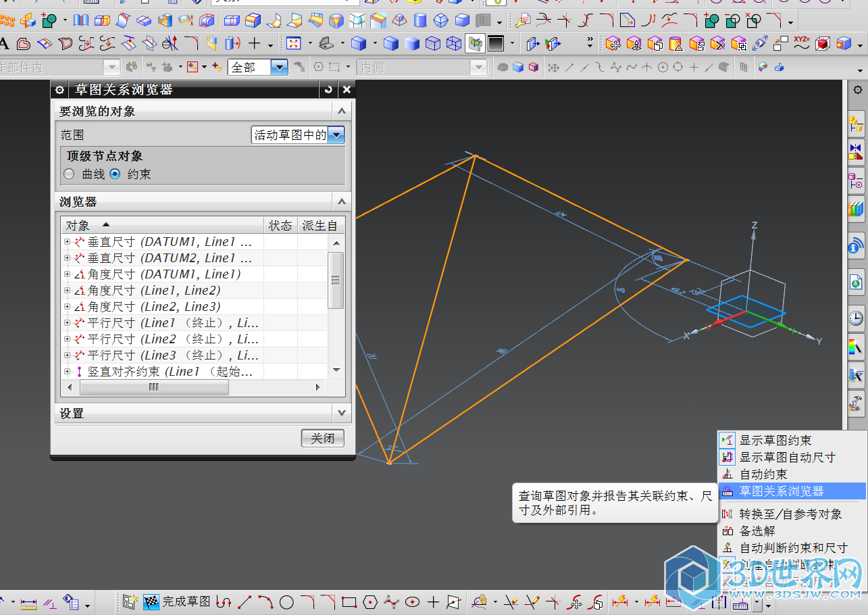868x615 pixels.
Task: Select the Chamfer sketch tool
Action: [x=328, y=601]
